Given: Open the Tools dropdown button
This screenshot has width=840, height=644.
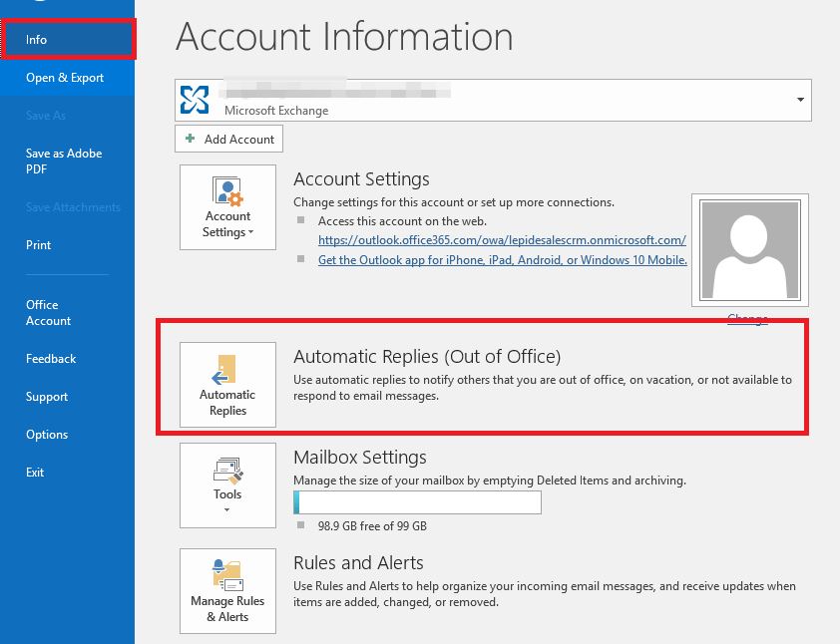Looking at the screenshot, I should [227, 485].
